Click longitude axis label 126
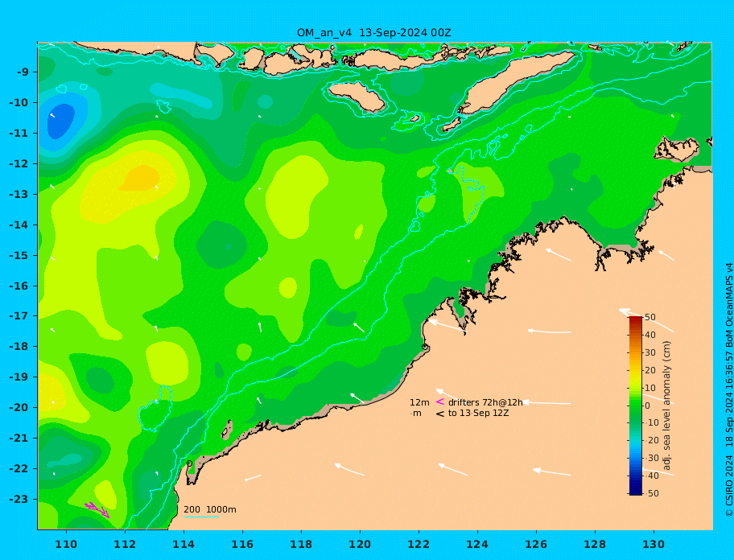734x560 pixels. [x=536, y=544]
